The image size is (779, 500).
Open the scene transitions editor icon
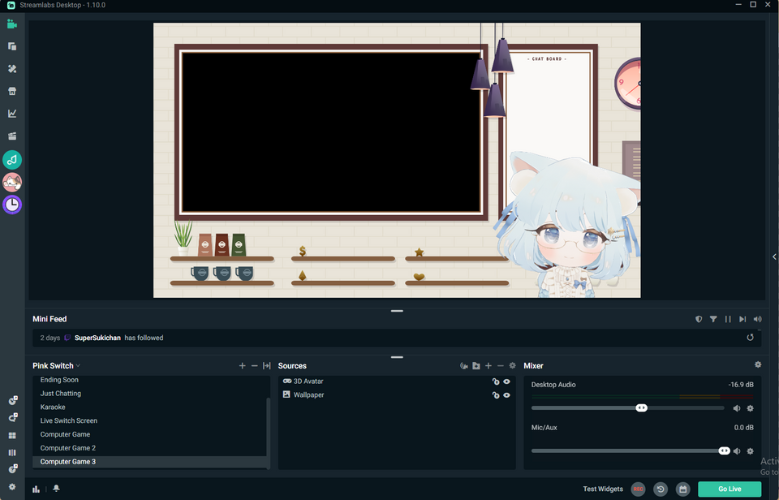point(267,366)
